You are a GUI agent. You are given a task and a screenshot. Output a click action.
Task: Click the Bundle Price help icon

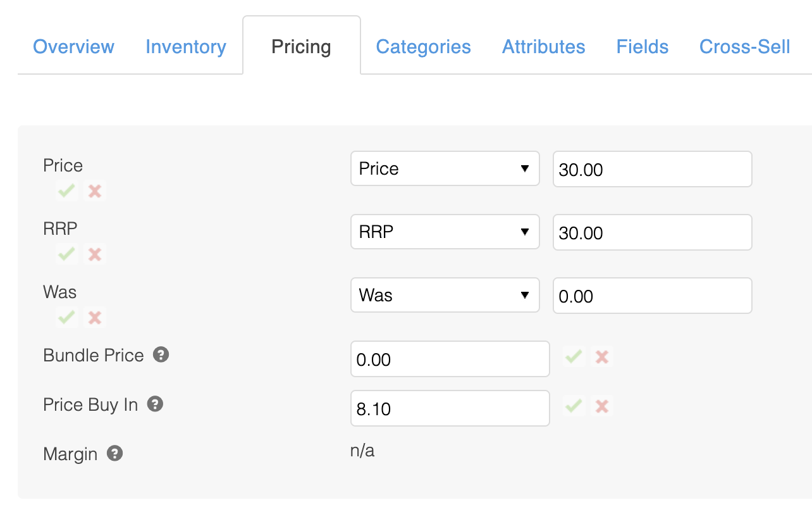161,355
